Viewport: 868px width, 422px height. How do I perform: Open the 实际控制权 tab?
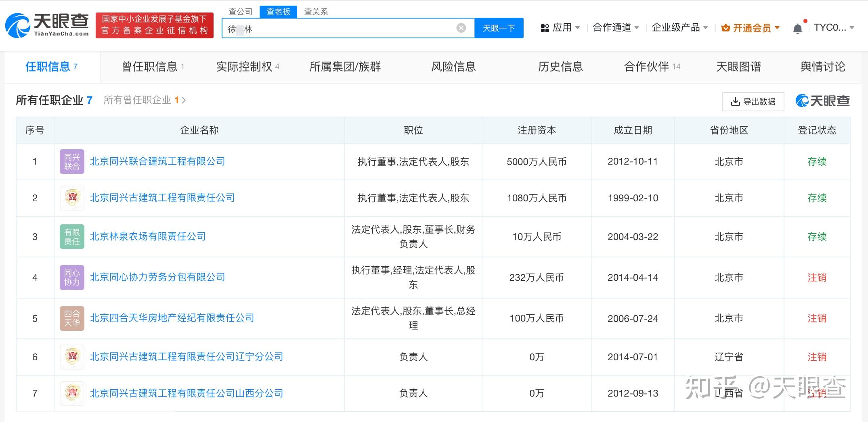pos(248,67)
